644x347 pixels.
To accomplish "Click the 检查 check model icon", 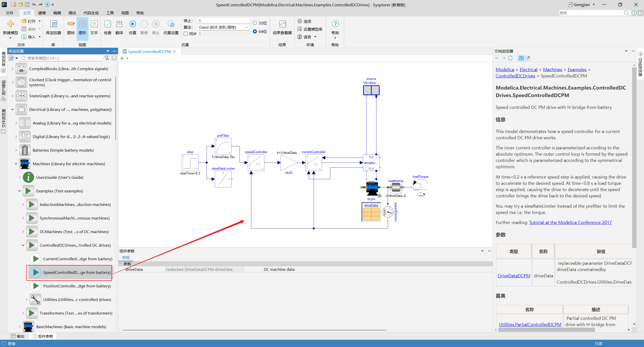I will click(108, 24).
